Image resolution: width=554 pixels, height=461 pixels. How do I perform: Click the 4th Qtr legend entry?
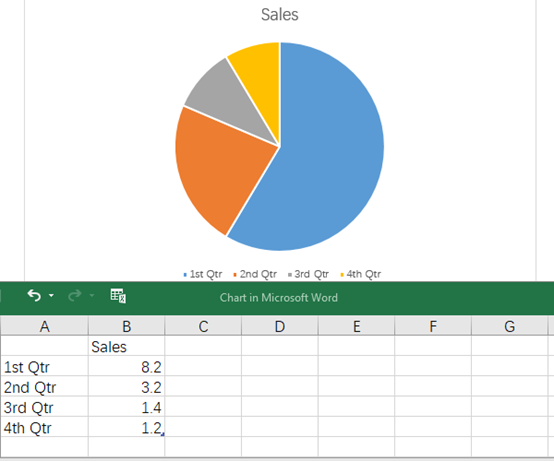coord(361,274)
